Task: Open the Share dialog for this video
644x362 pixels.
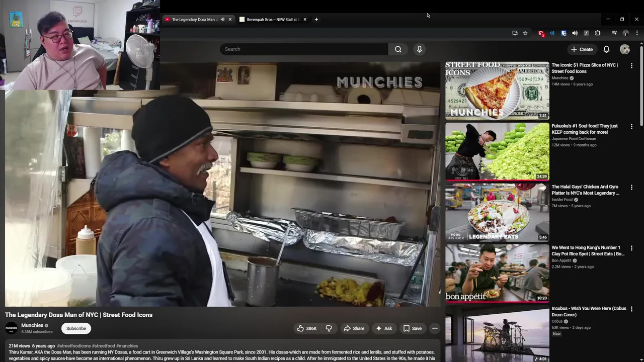Action: (x=354, y=328)
